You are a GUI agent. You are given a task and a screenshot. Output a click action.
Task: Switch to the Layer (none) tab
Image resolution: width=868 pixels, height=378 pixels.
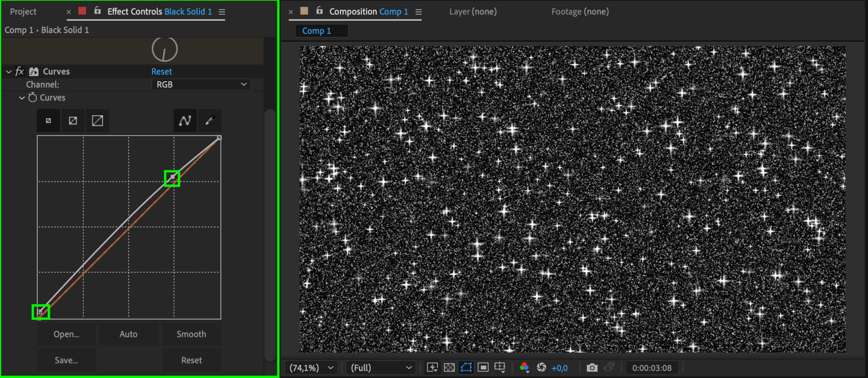(473, 12)
